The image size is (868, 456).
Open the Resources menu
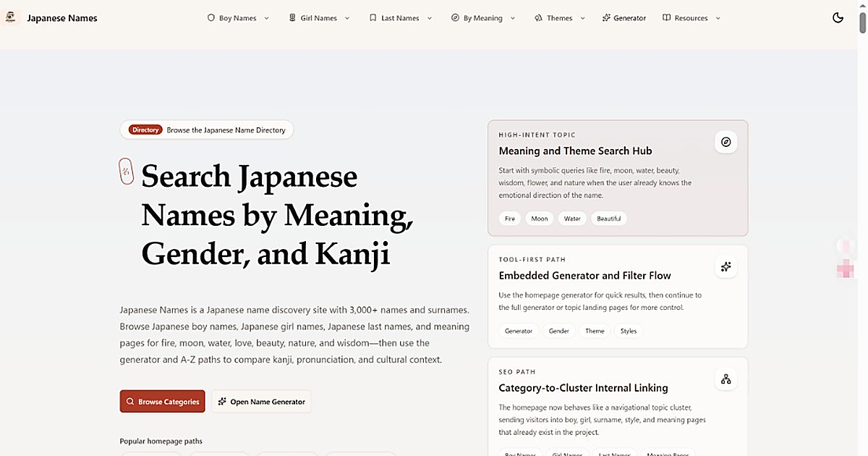click(x=692, y=18)
